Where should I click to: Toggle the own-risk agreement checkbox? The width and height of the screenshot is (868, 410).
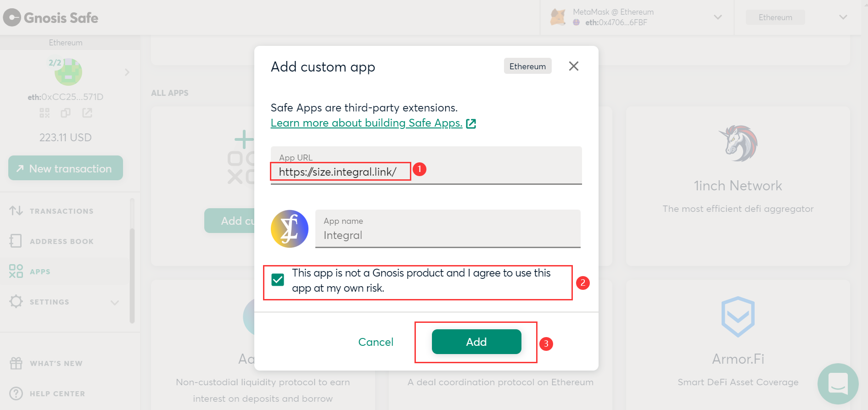pos(278,280)
